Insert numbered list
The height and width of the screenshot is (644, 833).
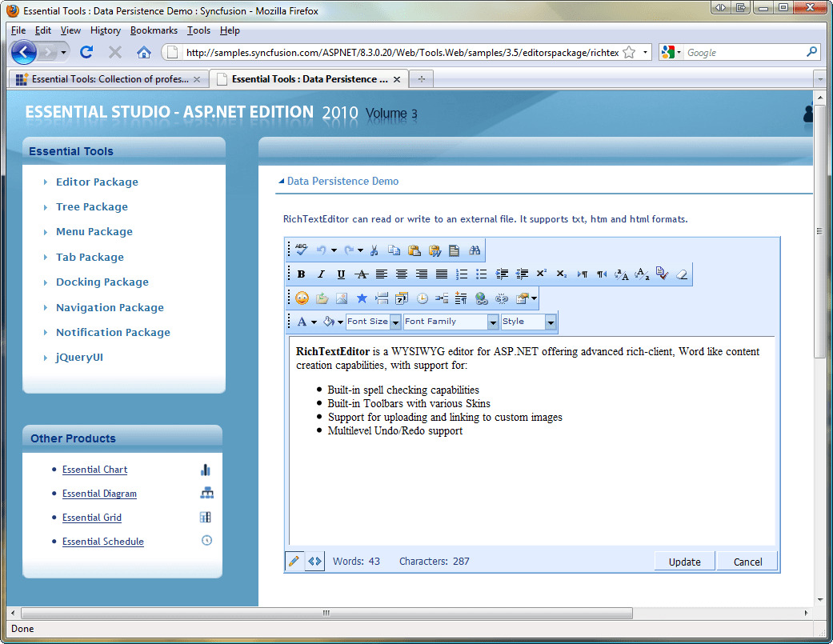pos(462,274)
